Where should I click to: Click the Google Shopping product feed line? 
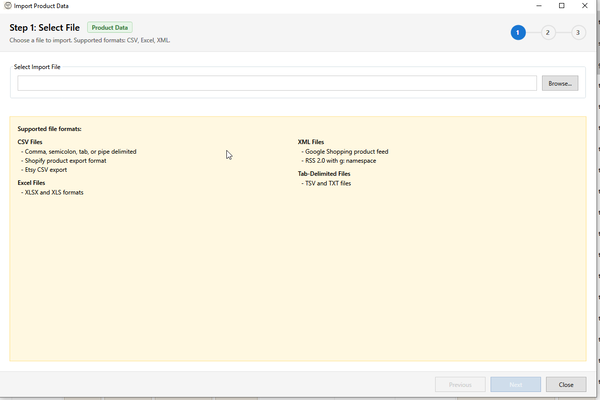point(346,151)
